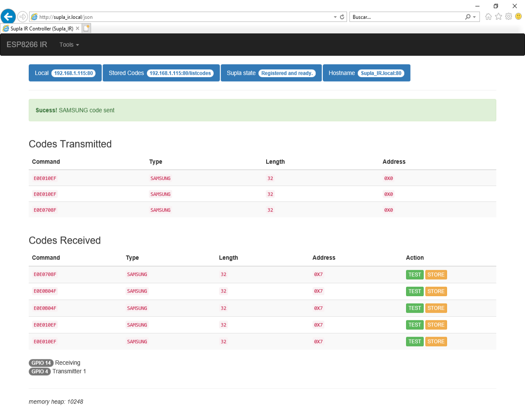Click the Hostname Supla_IR.local:80 button
Viewport: 525px width, 420px height.
click(366, 73)
